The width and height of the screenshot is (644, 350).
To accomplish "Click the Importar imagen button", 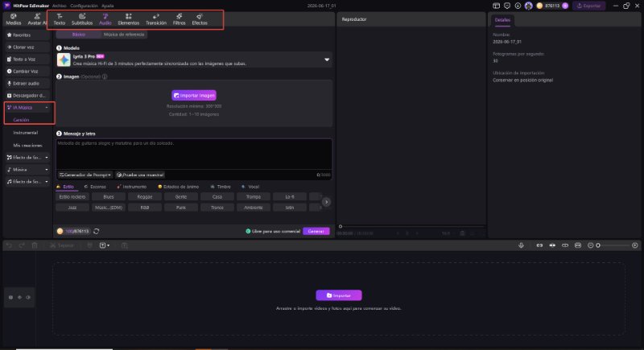I will point(194,95).
